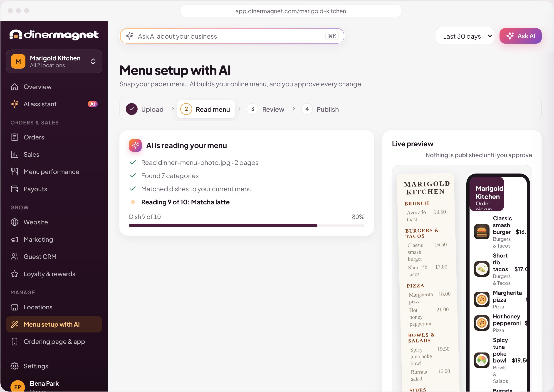The width and height of the screenshot is (554, 392).
Task: Select Classic smash burger in phone preview
Action: click(500, 232)
